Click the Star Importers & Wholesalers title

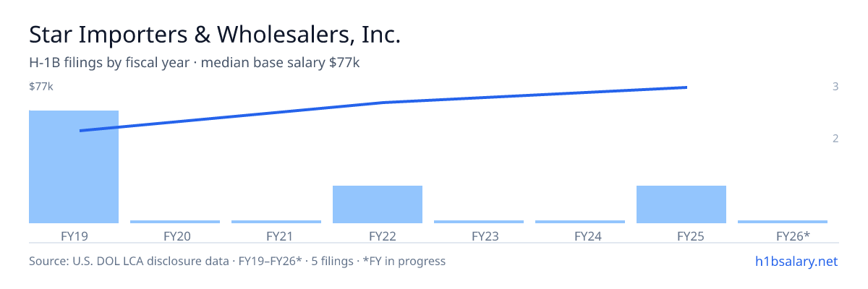(215, 35)
